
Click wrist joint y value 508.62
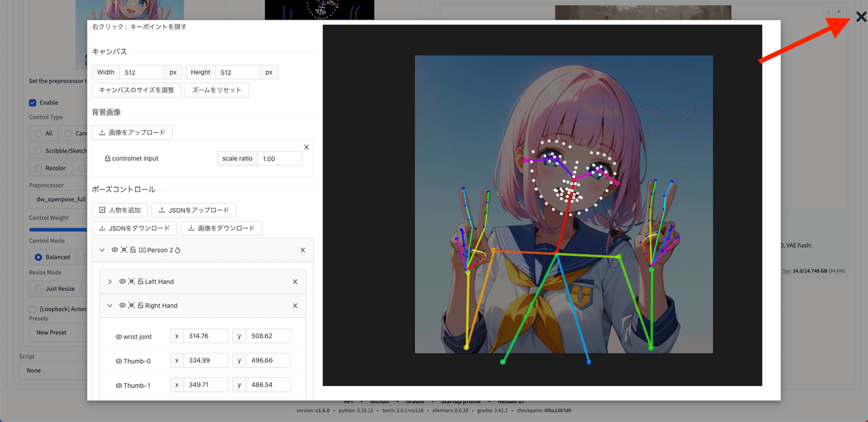[x=268, y=336]
